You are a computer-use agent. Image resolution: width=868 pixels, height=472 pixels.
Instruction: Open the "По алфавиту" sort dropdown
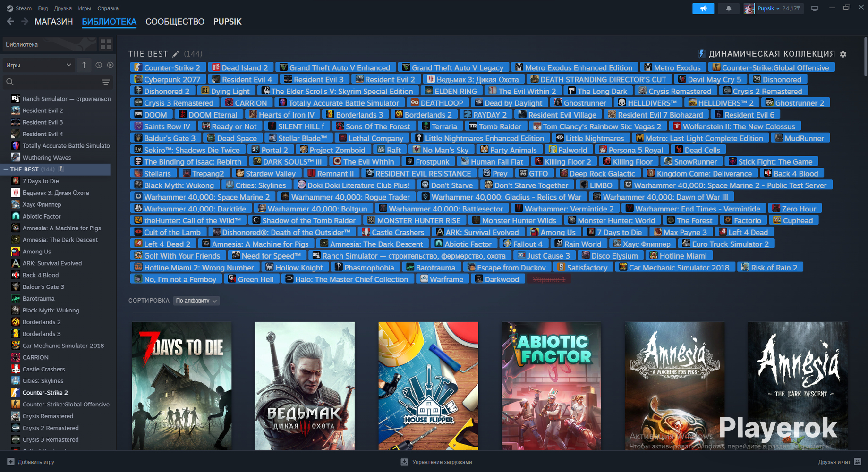coord(196,301)
